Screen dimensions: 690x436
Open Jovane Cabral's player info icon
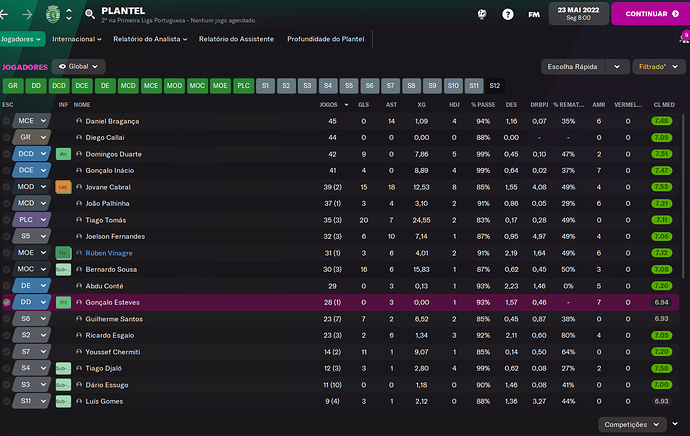tap(79, 187)
